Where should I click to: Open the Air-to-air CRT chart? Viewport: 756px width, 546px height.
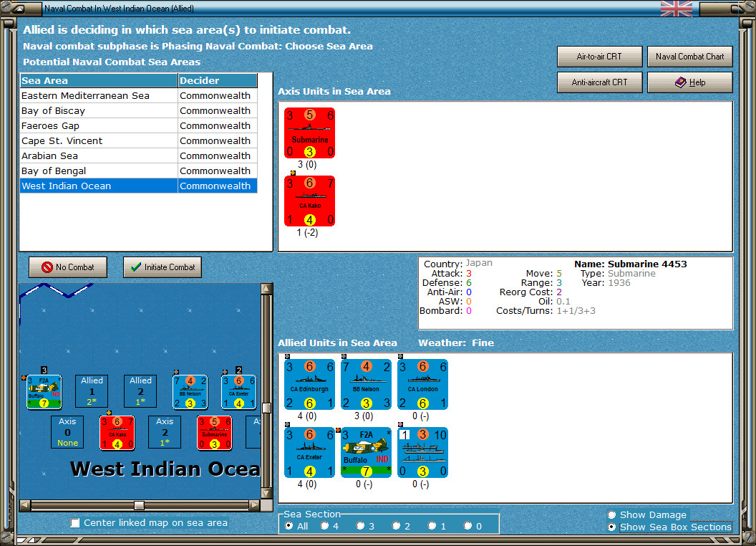click(599, 57)
